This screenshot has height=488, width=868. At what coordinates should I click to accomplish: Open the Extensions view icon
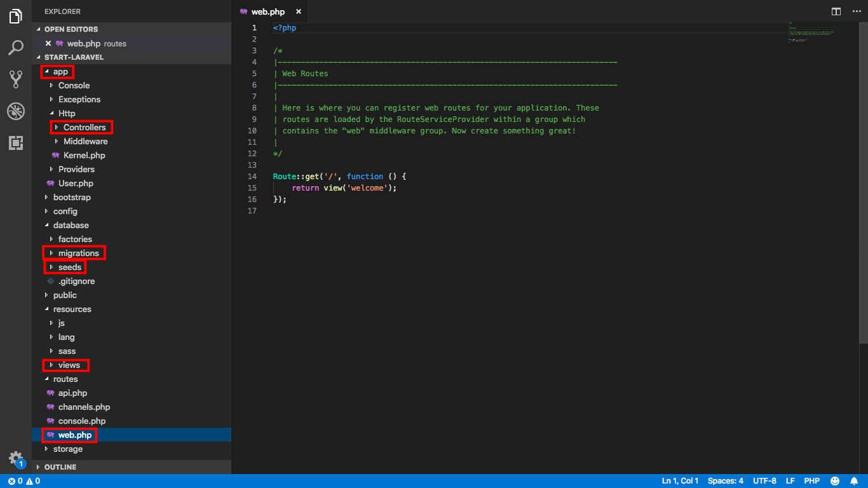point(16,143)
